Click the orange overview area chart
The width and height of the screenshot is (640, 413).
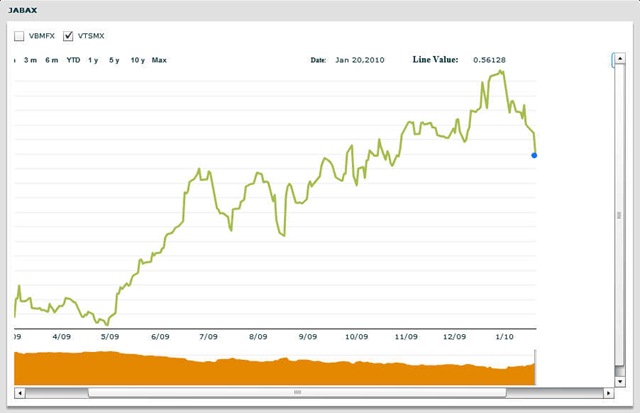pos(275,368)
